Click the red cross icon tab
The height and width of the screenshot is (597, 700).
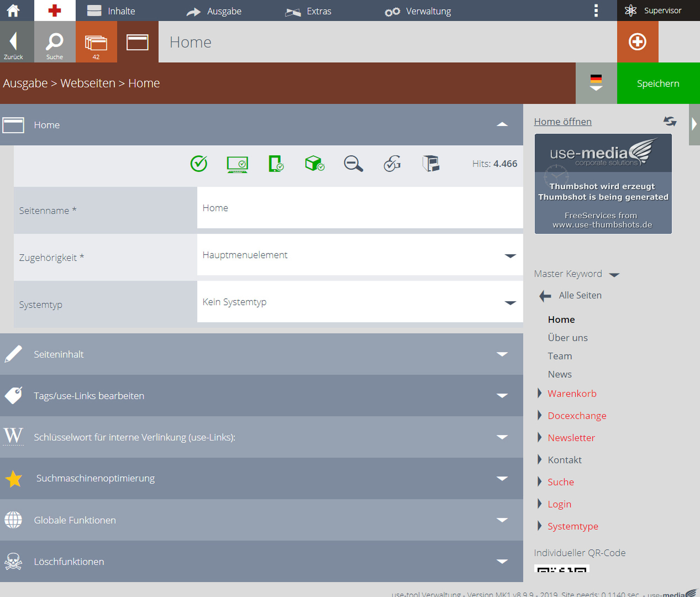pyautogui.click(x=55, y=11)
